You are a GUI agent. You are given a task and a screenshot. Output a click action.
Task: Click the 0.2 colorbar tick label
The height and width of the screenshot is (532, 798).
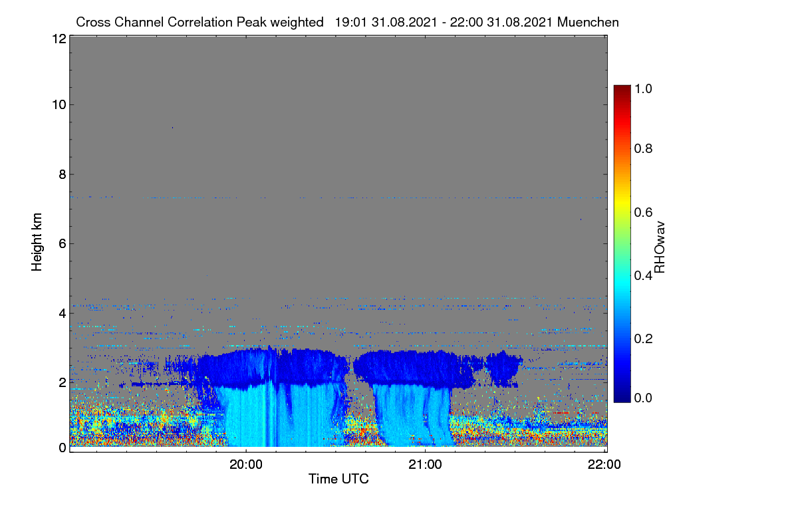pyautogui.click(x=643, y=337)
